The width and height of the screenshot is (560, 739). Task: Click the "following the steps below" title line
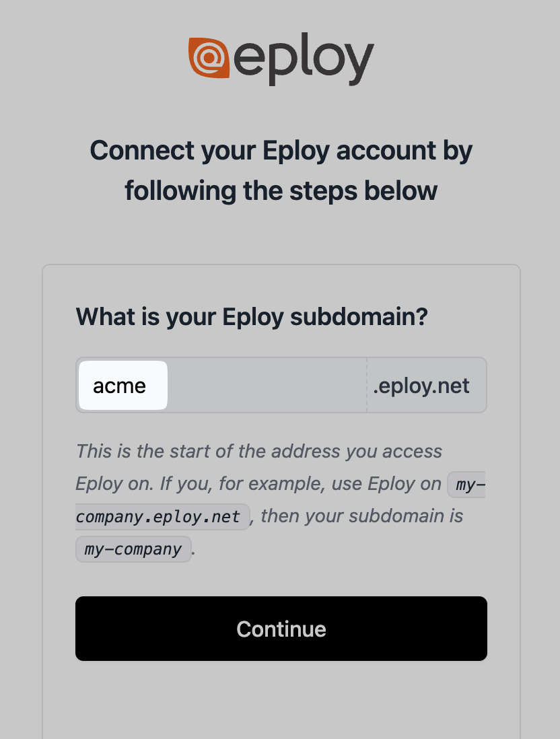tap(281, 191)
